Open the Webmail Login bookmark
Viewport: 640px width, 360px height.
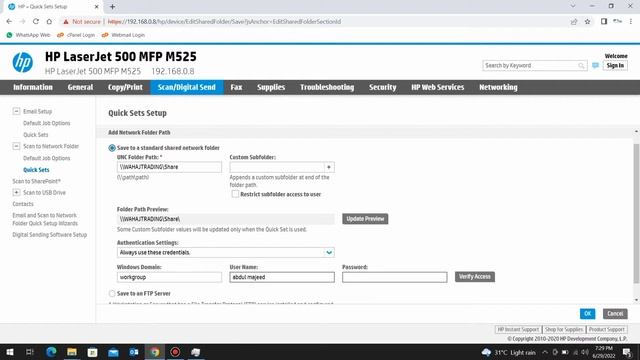coord(123,35)
